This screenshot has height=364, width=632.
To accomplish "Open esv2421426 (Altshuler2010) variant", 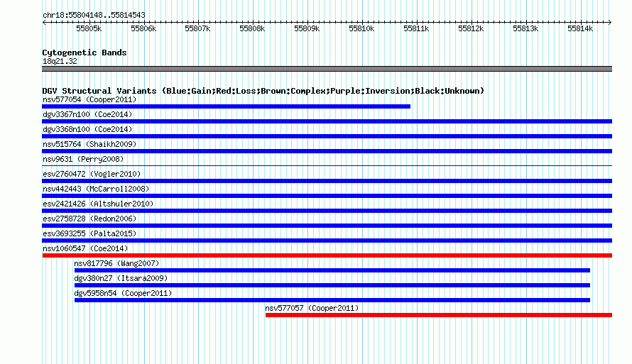I will pos(98,204).
